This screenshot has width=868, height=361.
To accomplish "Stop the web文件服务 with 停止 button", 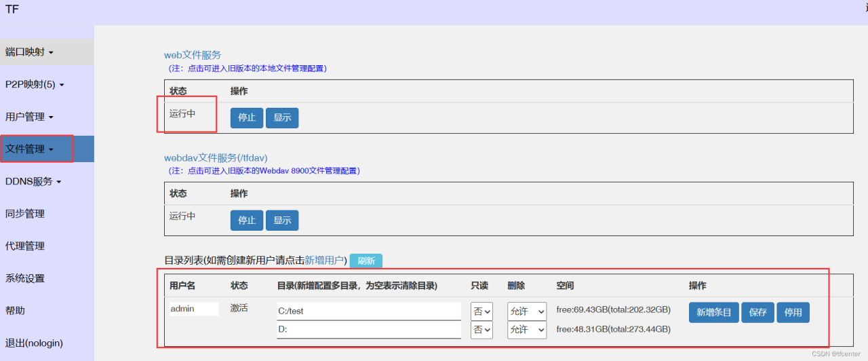I will (247, 117).
